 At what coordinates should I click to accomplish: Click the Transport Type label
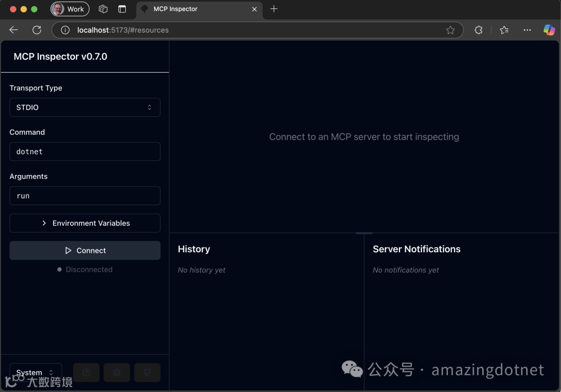point(36,88)
